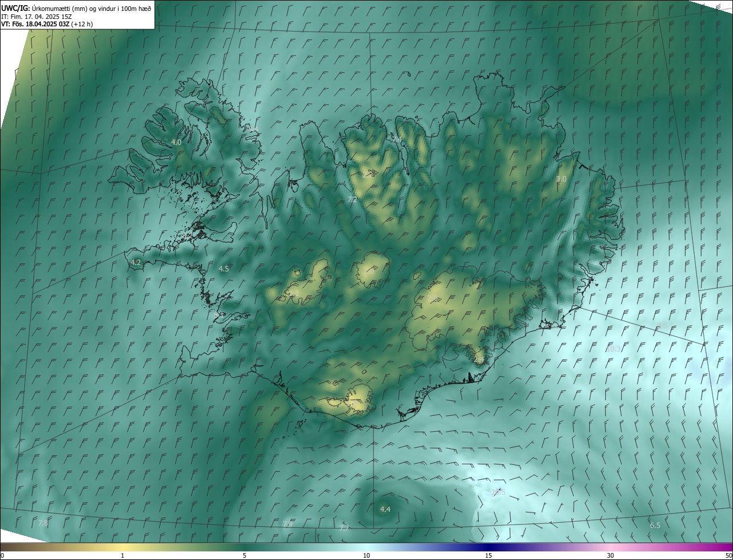Click the 7.4 value on the north coast
The width and height of the screenshot is (733, 560).
tap(397, 140)
